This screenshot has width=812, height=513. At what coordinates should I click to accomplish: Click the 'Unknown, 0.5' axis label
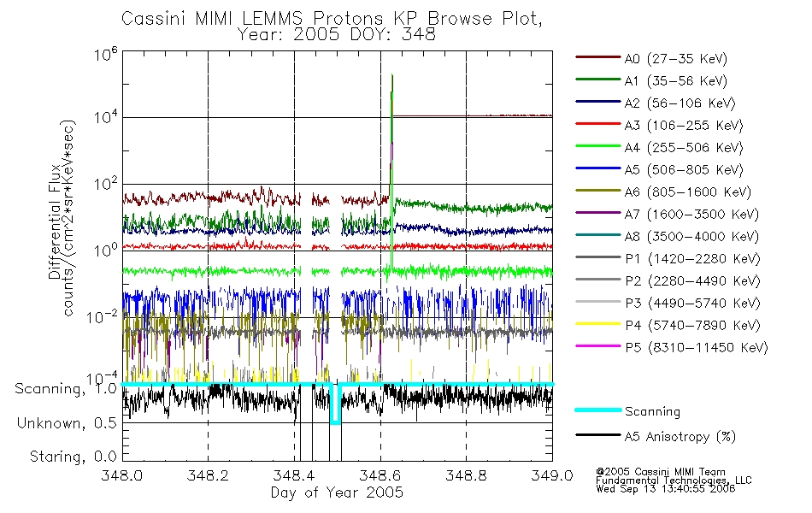(67, 423)
